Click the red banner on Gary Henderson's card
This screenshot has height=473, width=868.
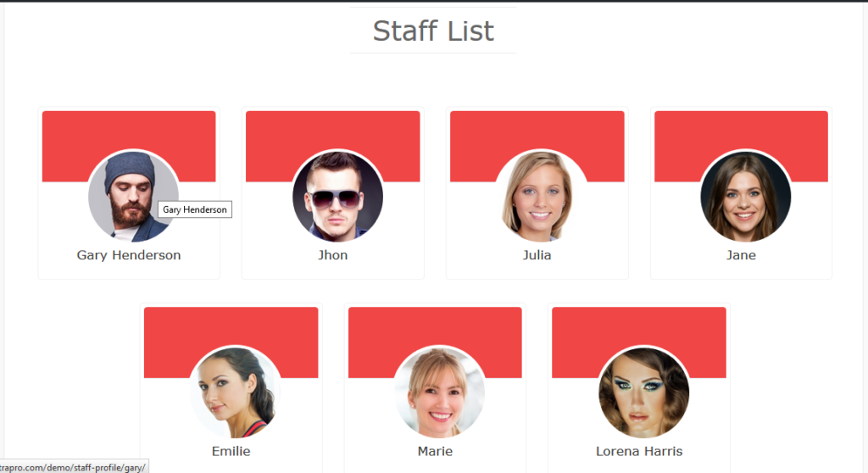pyautogui.click(x=129, y=130)
